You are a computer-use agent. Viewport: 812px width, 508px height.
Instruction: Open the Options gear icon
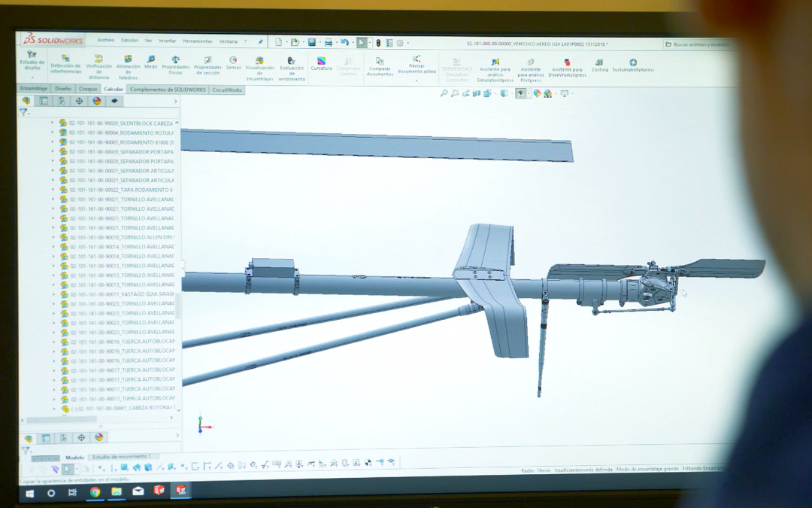[400, 43]
